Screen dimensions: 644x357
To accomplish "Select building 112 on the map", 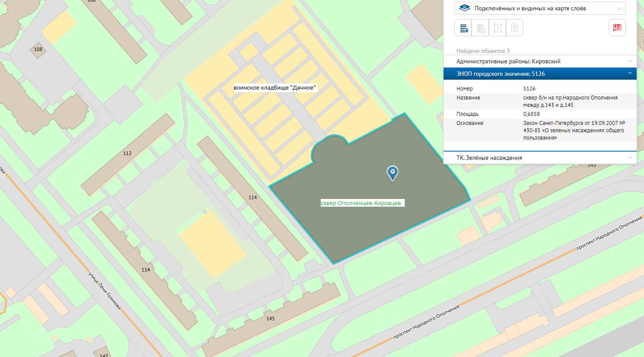I will (x=127, y=153).
